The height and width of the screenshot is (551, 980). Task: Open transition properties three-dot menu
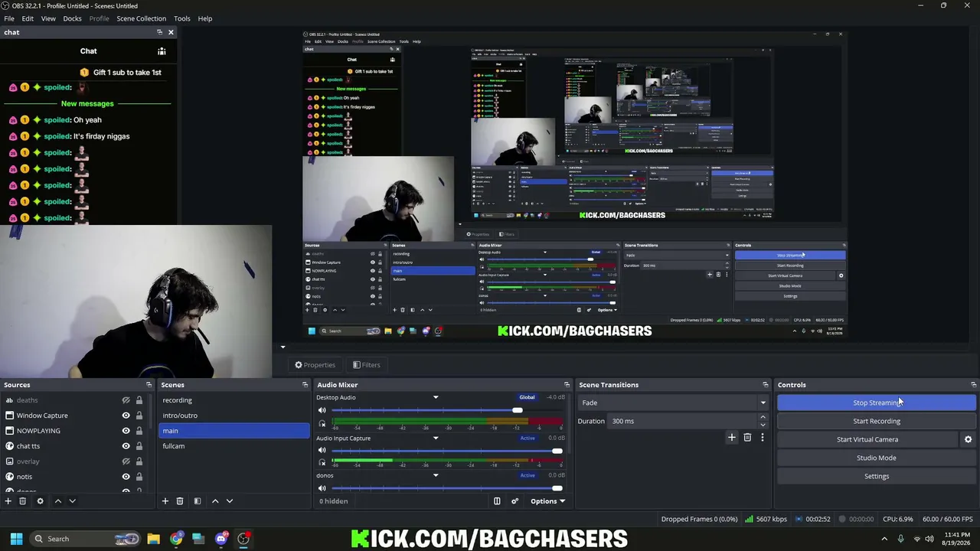(762, 438)
